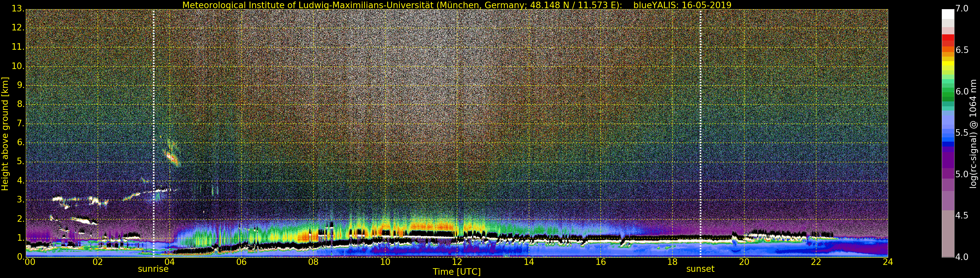Viewport: 980px width, 278px height.
Task: Click the 'sunset' label below the axis
Action: click(700, 269)
